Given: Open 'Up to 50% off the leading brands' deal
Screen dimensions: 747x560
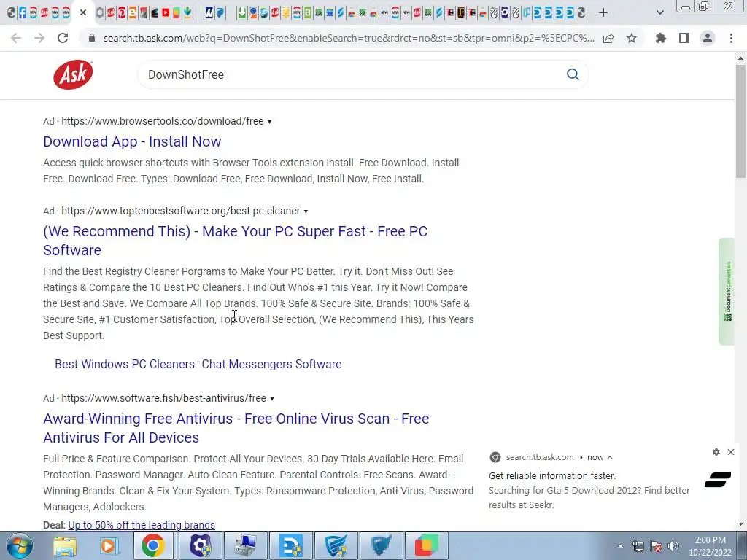Looking at the screenshot, I should (x=142, y=525).
